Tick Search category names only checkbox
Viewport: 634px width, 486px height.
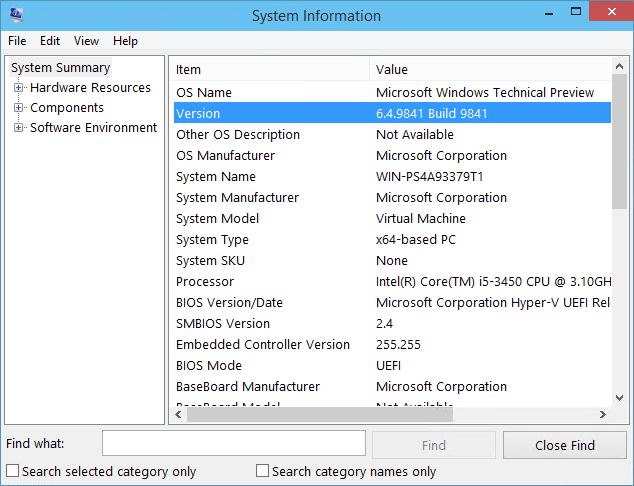pos(263,471)
